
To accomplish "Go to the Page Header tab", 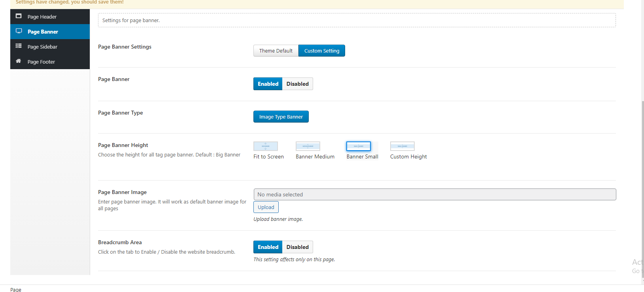I will coord(42,17).
